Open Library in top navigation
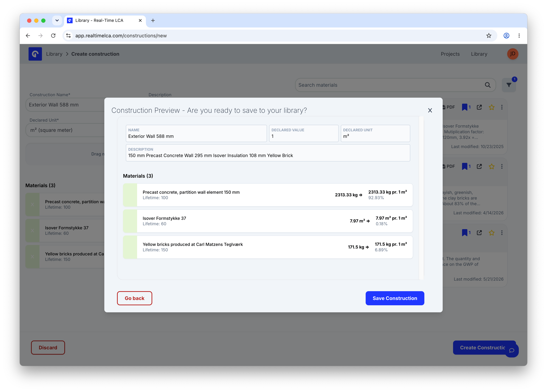The image size is (547, 392). pyautogui.click(x=479, y=54)
